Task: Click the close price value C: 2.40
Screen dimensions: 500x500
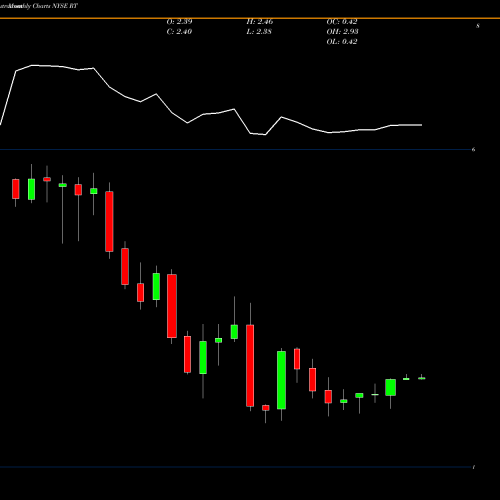Action: click(179, 32)
